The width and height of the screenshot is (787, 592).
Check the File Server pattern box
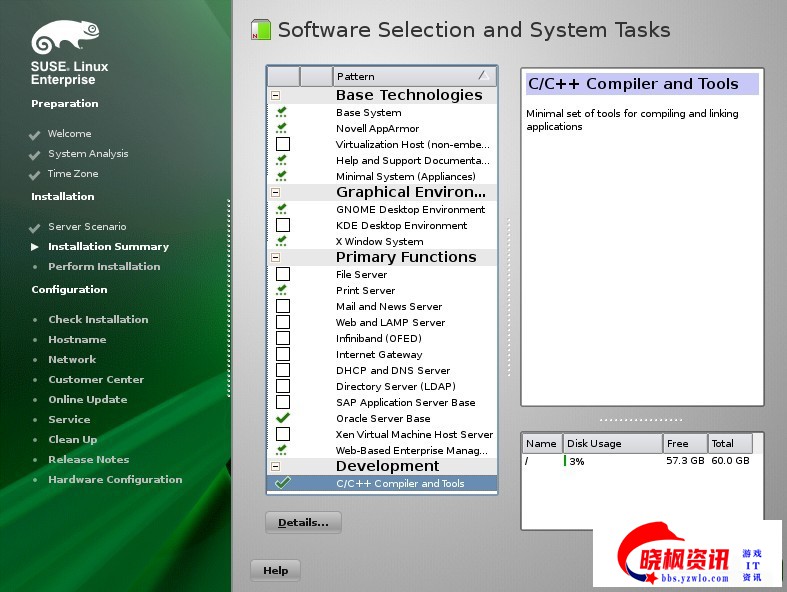click(283, 274)
